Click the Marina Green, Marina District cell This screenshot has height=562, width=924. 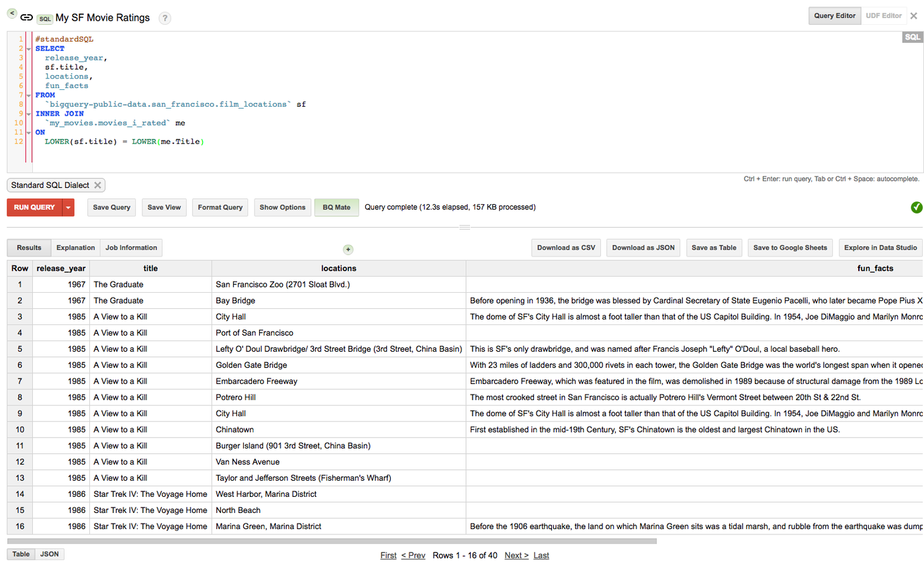(338, 526)
